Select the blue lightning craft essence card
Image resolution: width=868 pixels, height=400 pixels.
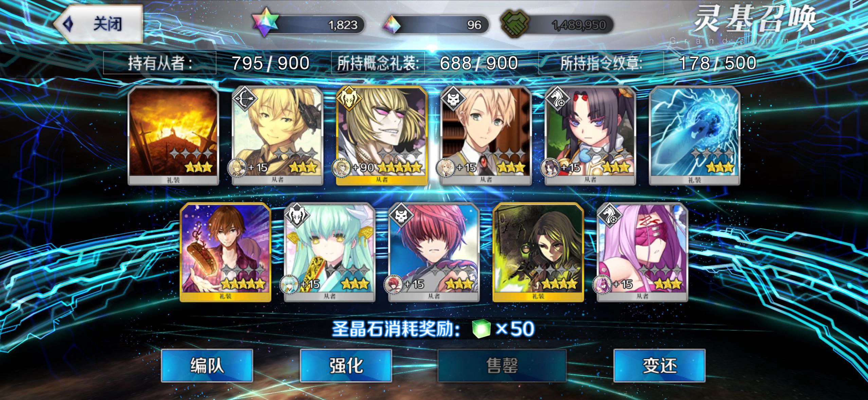click(694, 136)
